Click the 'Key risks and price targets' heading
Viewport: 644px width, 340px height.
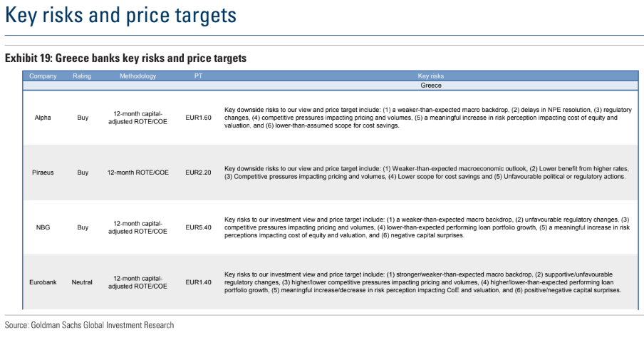pos(120,16)
